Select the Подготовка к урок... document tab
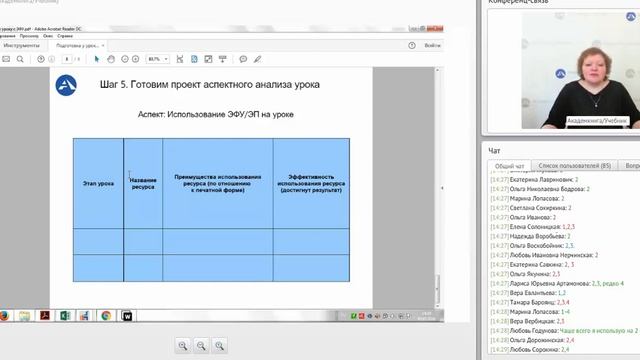This screenshot has width=640, height=360. pyautogui.click(x=77, y=45)
